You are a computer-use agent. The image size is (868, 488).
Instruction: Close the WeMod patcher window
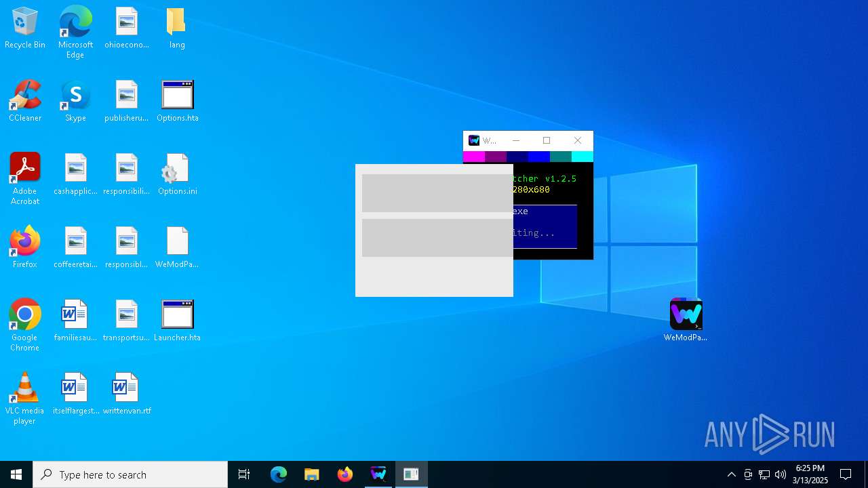(578, 140)
